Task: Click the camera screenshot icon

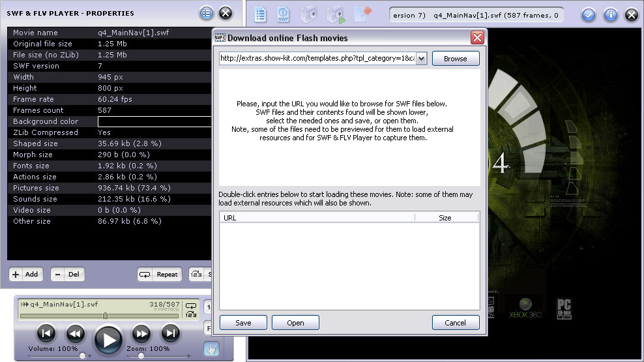Action: [308, 15]
